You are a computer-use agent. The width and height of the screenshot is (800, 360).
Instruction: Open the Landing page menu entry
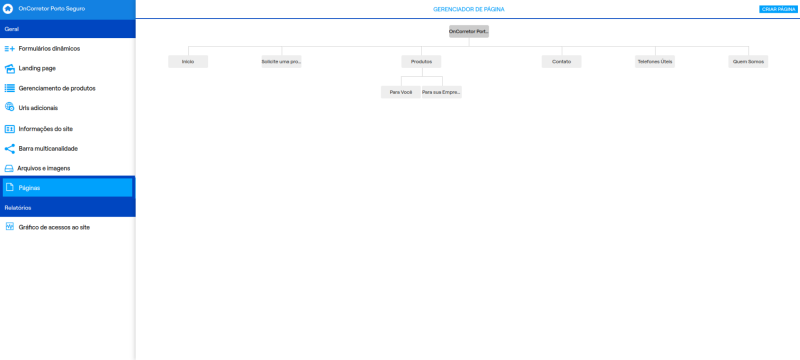click(67, 68)
